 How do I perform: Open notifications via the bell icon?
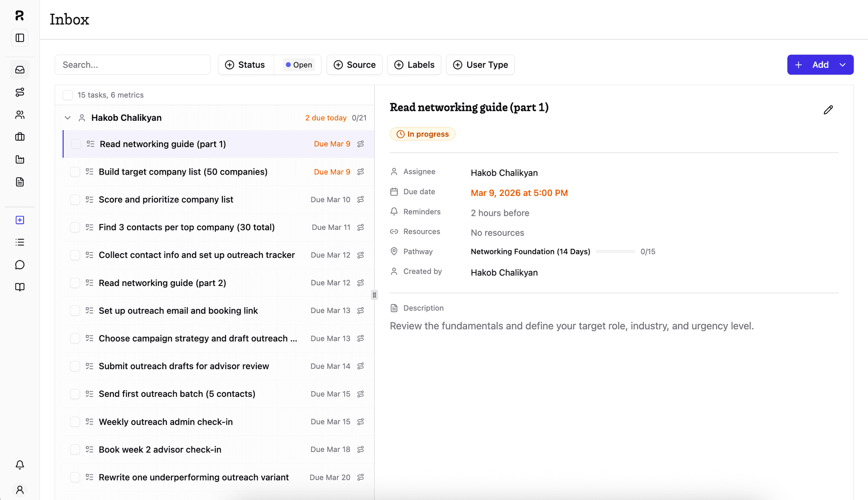click(x=19, y=465)
